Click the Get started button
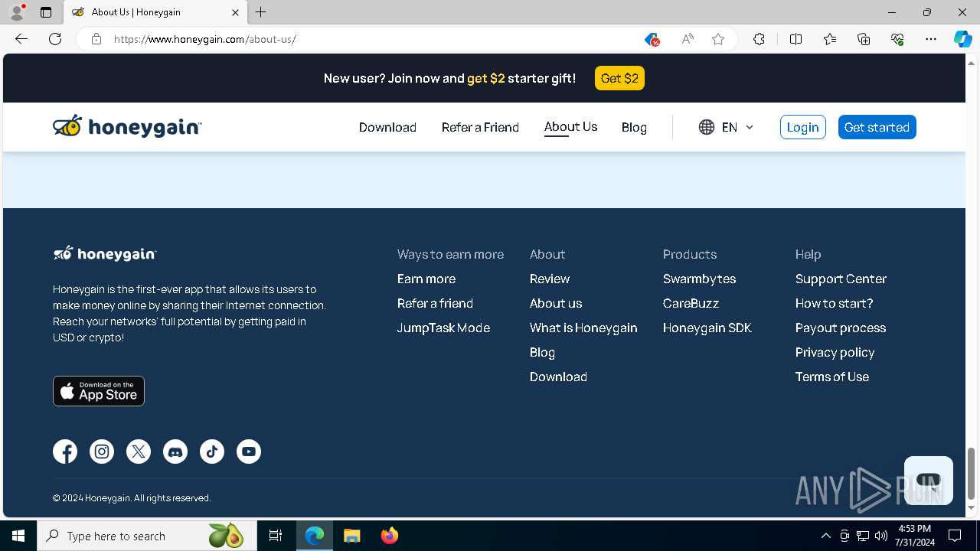The width and height of the screenshot is (980, 551). pos(877,127)
